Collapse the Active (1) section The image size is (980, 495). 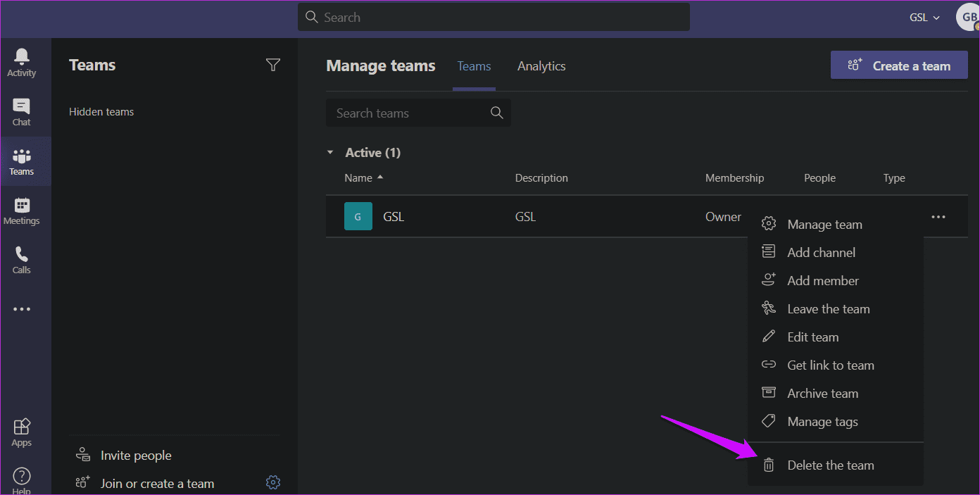point(331,153)
